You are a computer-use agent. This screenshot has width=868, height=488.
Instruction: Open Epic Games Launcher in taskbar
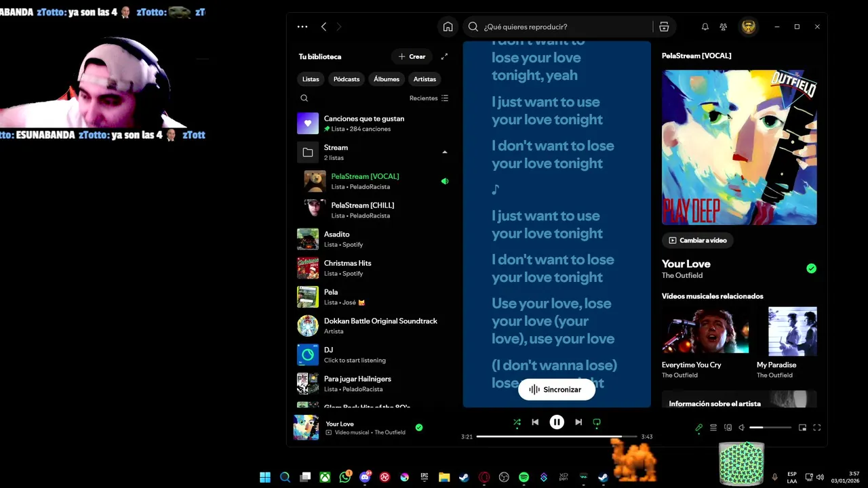click(425, 477)
